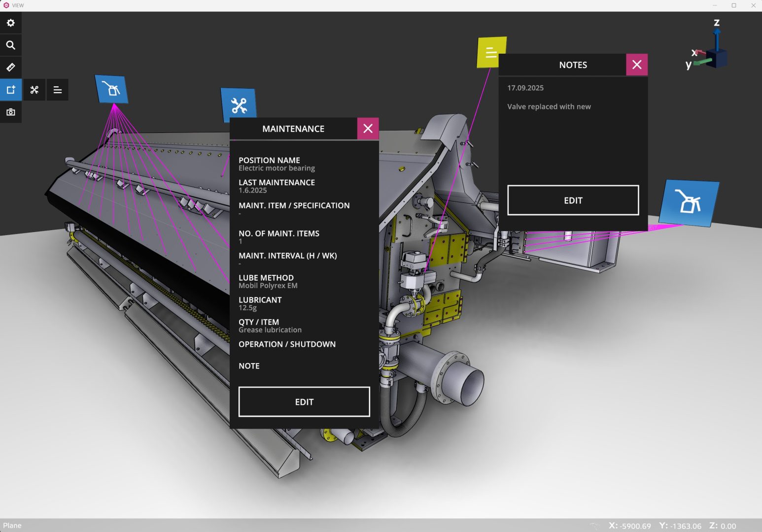Activate the search tool in sidebar
Screen dimensions: 762x532
10,44
